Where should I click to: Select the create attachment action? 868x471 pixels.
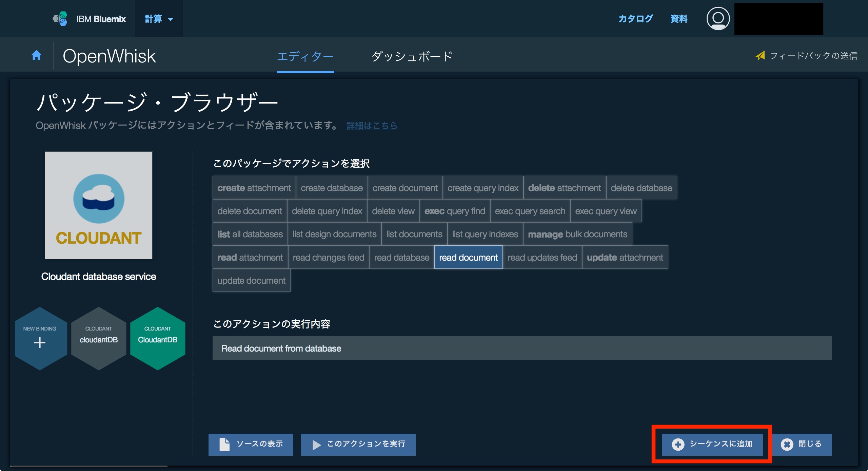(254, 188)
